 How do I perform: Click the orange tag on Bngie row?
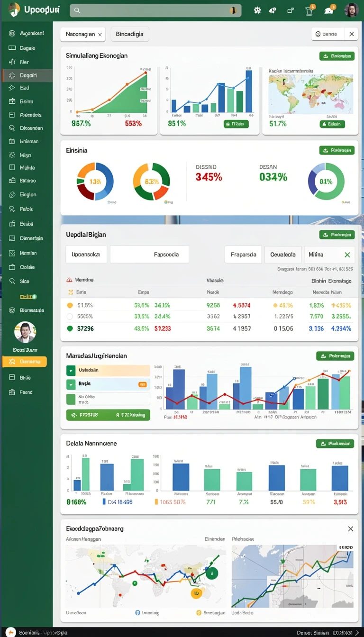[x=142, y=385]
